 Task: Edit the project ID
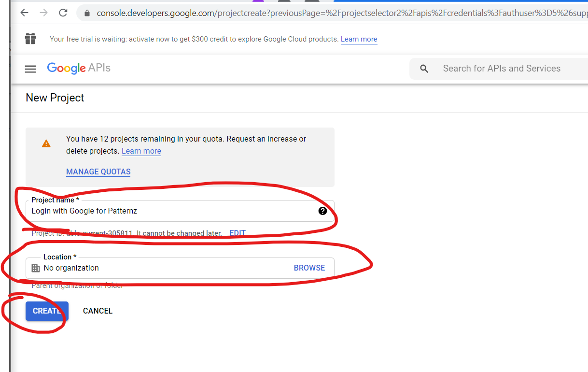(238, 233)
